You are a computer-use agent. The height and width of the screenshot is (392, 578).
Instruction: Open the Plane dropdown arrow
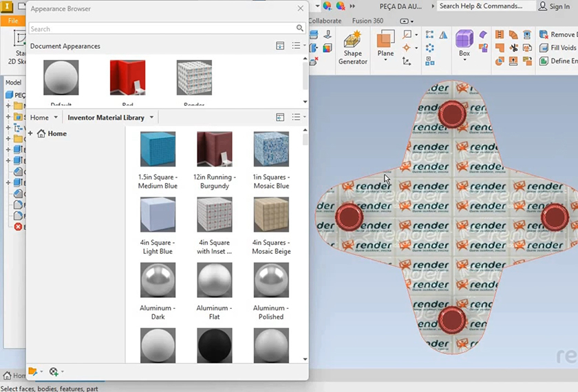pos(385,61)
